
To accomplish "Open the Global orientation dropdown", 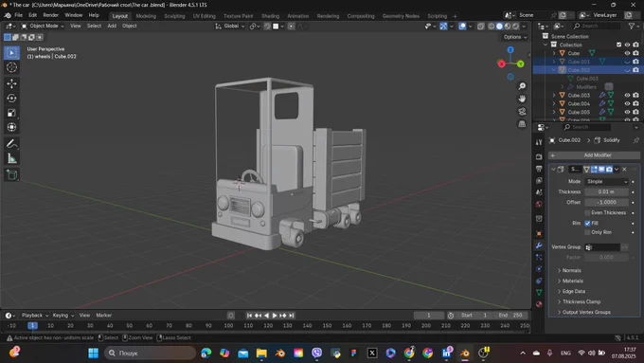I will [230, 26].
